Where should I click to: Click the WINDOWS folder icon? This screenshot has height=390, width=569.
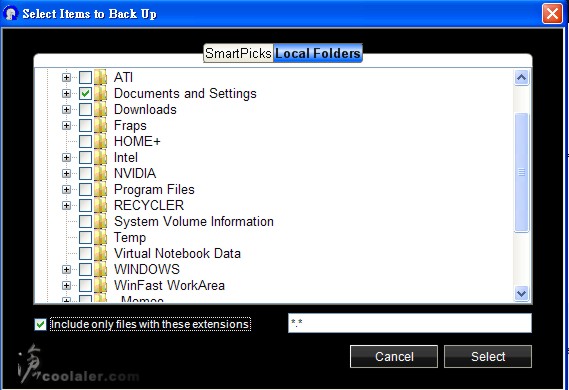(x=101, y=269)
